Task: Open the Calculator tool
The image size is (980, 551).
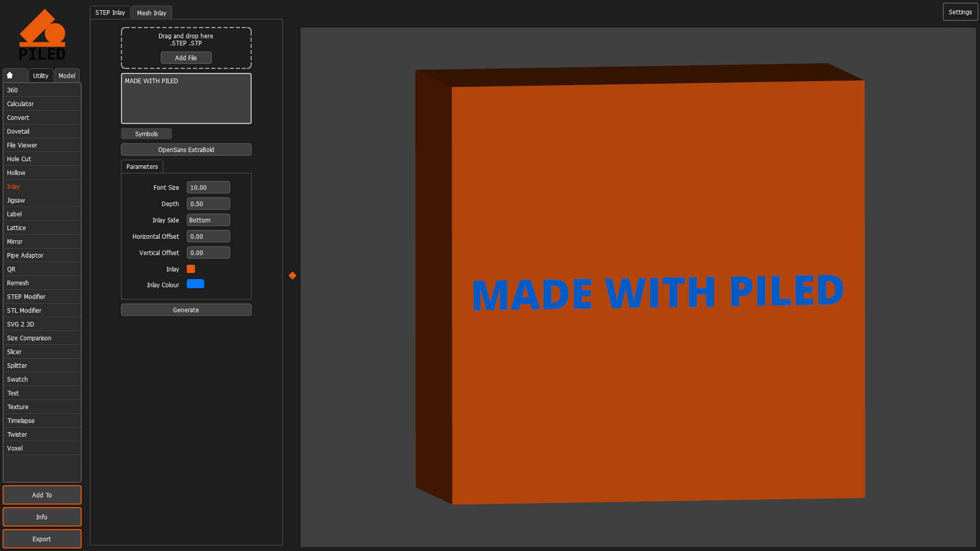Action: coord(42,104)
